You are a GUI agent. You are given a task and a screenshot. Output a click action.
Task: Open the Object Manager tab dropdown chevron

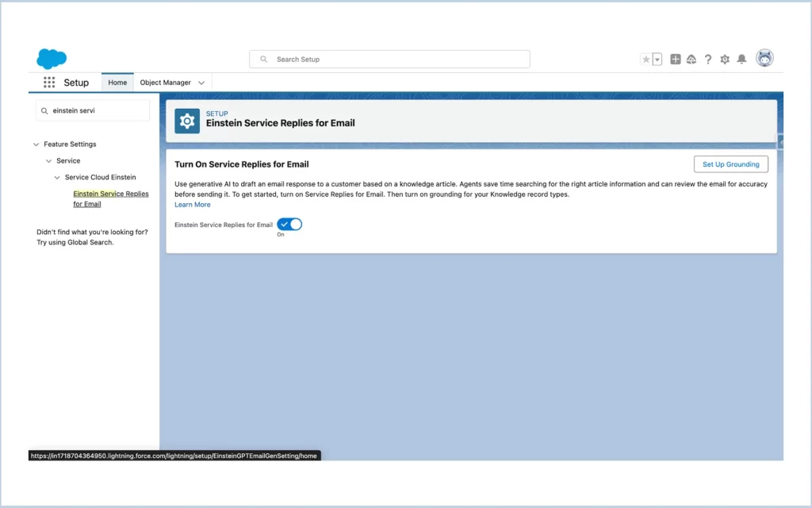pos(201,83)
